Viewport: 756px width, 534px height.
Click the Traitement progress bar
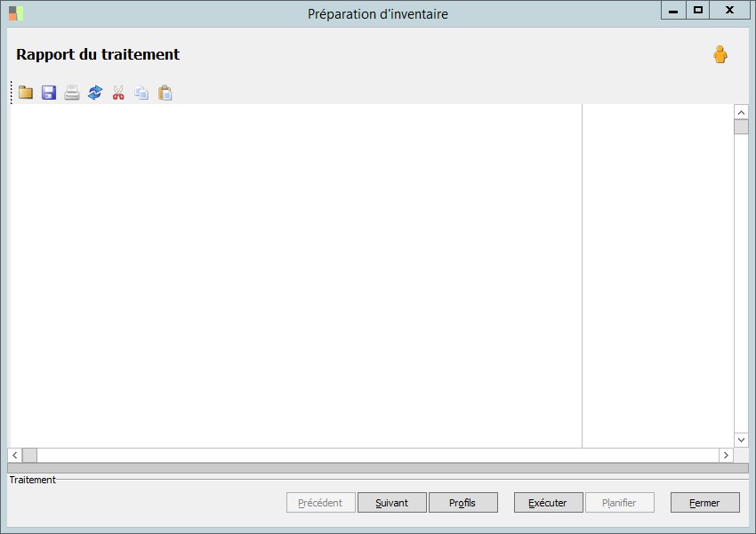coord(378,468)
